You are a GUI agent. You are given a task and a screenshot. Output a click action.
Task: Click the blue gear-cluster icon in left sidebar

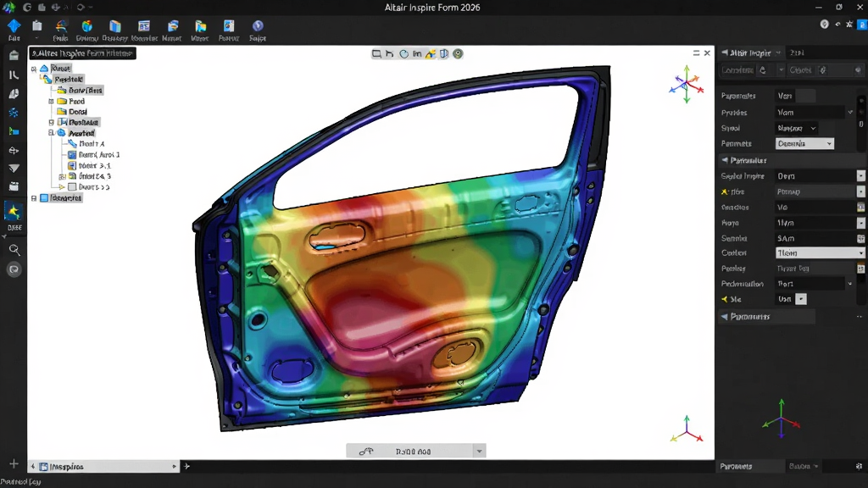(x=14, y=113)
